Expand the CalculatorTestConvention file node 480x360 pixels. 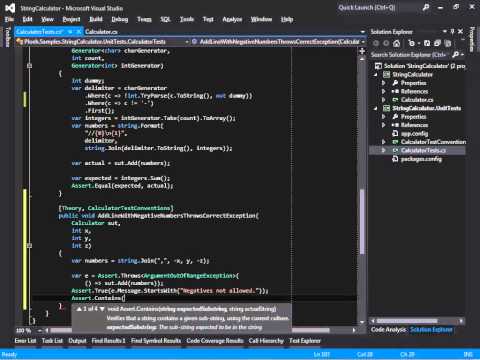click(x=384, y=142)
